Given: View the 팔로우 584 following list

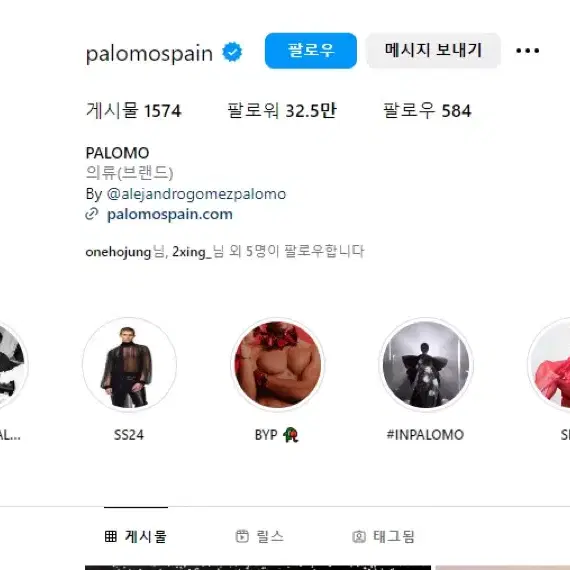Looking at the screenshot, I should [427, 111].
